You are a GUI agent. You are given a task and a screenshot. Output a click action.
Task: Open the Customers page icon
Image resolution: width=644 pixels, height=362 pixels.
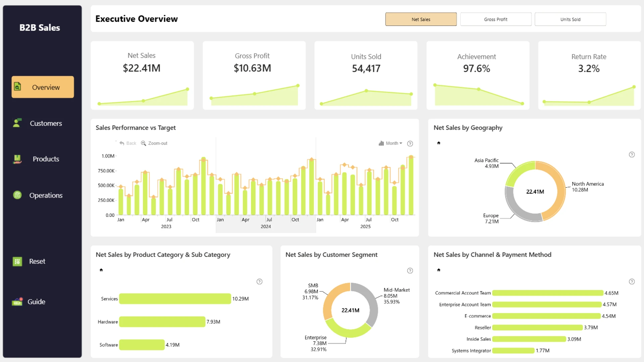point(17,123)
